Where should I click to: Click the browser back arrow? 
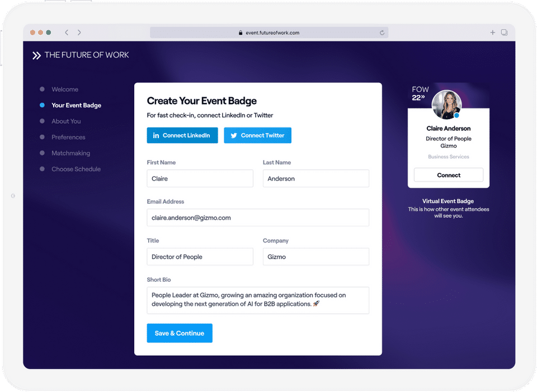click(67, 32)
